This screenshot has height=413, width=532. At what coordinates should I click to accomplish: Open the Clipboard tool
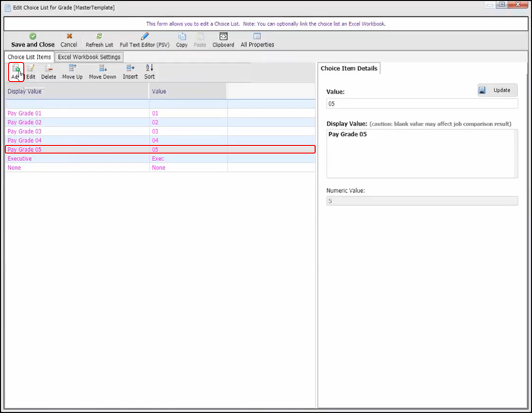(x=223, y=40)
